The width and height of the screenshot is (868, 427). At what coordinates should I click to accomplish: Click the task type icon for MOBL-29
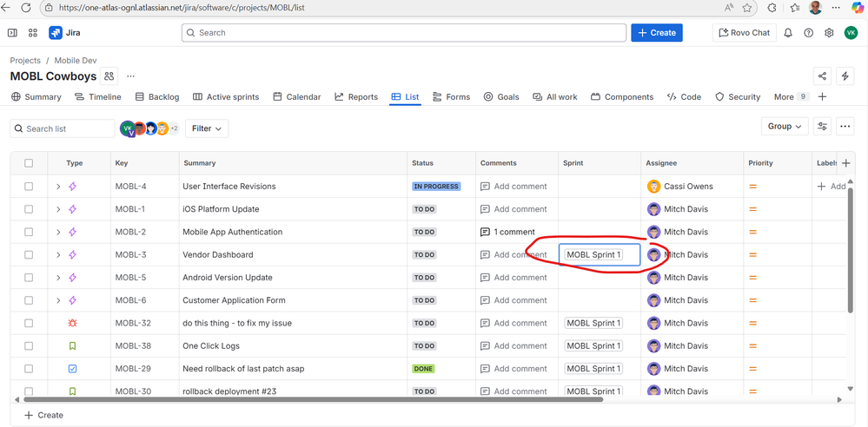coord(72,368)
